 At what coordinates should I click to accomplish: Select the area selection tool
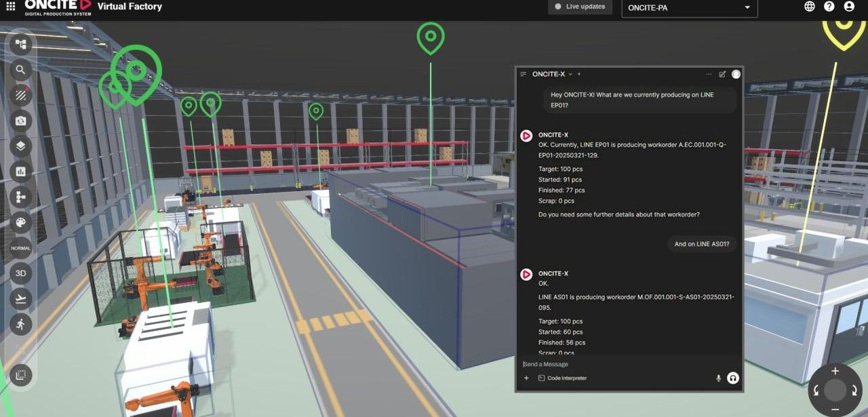pyautogui.click(x=21, y=375)
